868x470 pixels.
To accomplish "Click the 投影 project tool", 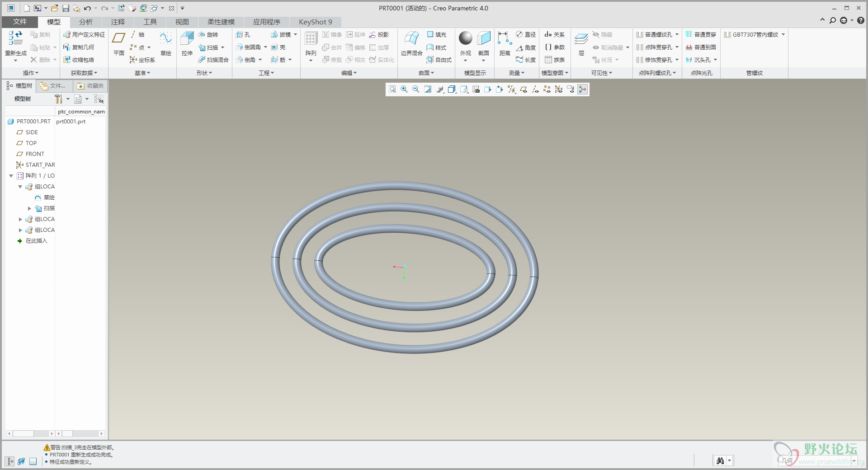I will click(379, 34).
